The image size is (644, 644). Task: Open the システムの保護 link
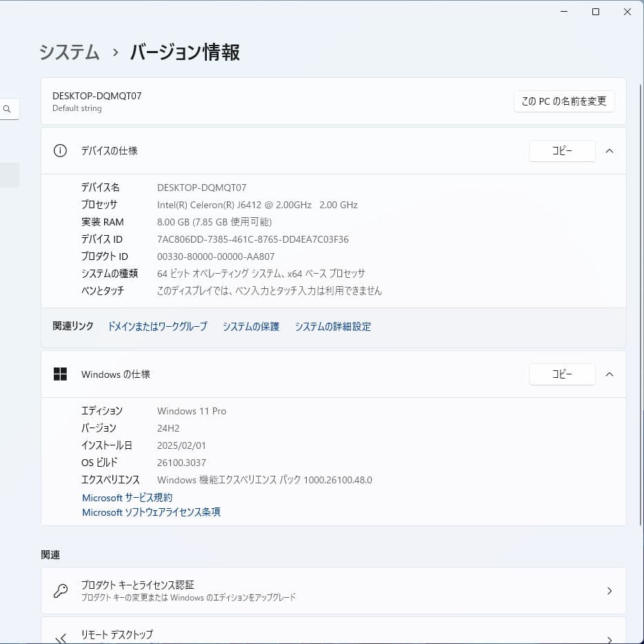250,326
